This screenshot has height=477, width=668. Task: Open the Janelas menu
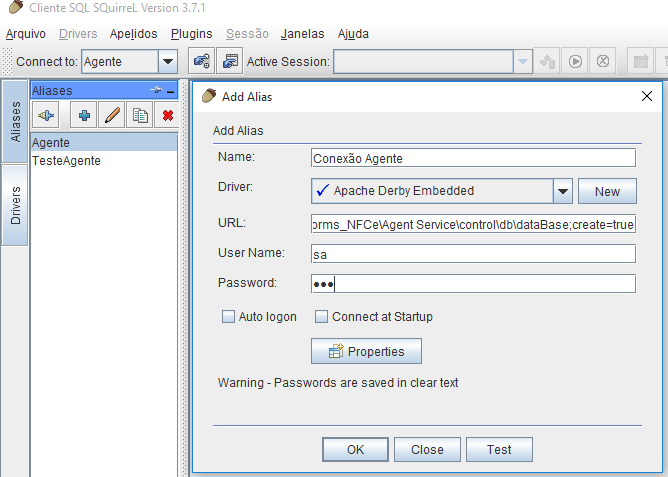coord(302,34)
